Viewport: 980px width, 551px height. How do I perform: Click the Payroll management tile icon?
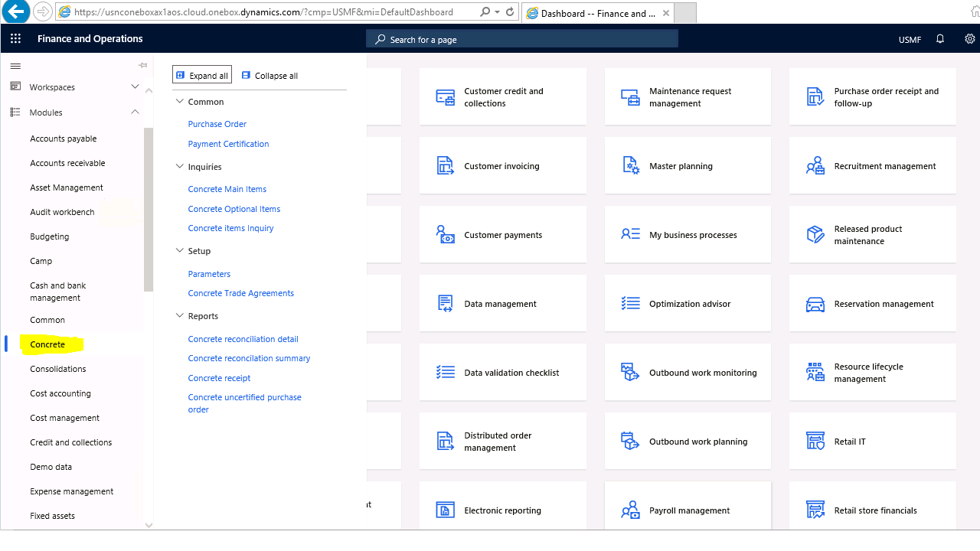630,510
